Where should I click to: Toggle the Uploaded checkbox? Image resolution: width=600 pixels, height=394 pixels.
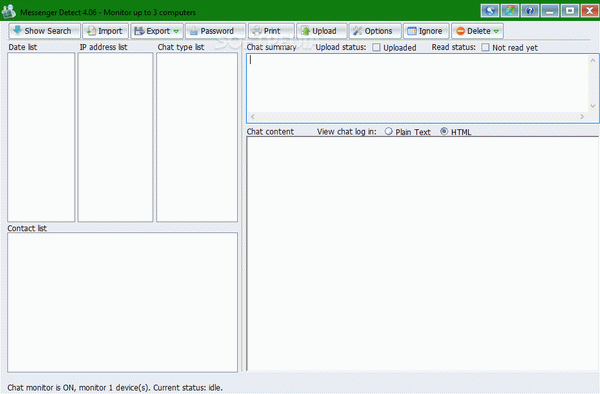377,47
